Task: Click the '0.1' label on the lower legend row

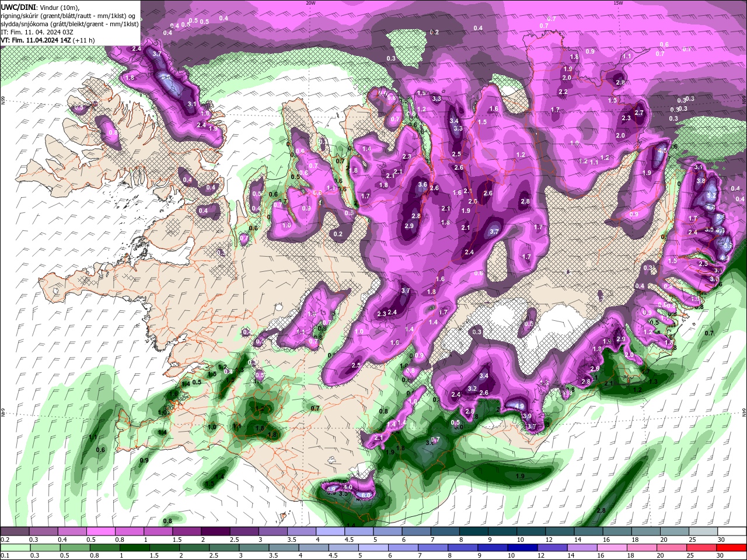Action: tap(5, 555)
